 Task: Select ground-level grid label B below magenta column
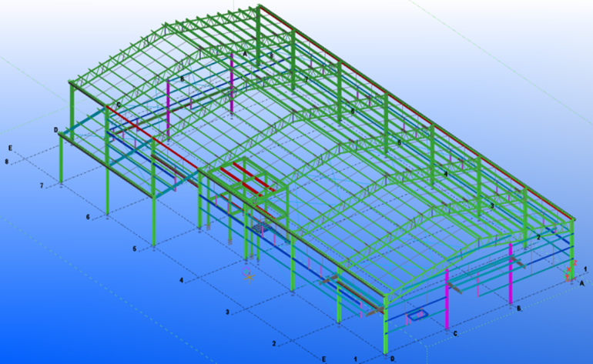(518, 309)
